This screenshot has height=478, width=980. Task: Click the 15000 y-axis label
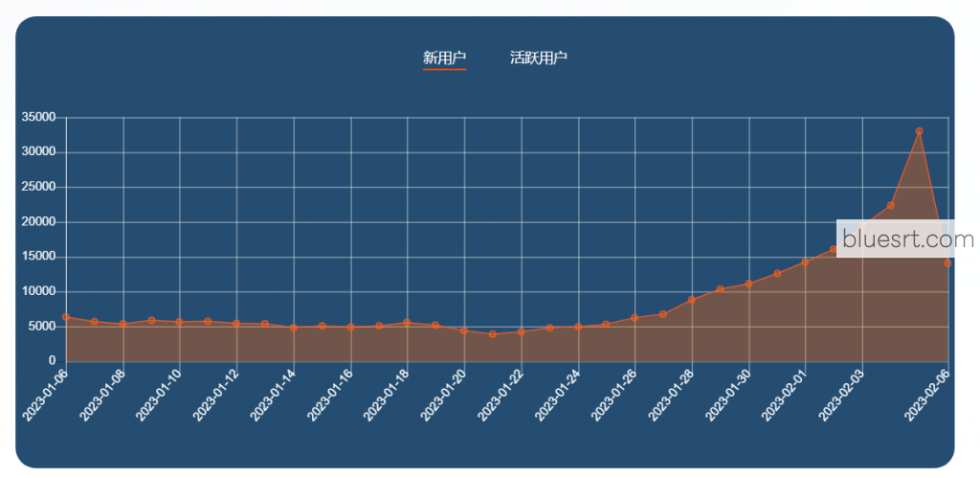(x=38, y=257)
